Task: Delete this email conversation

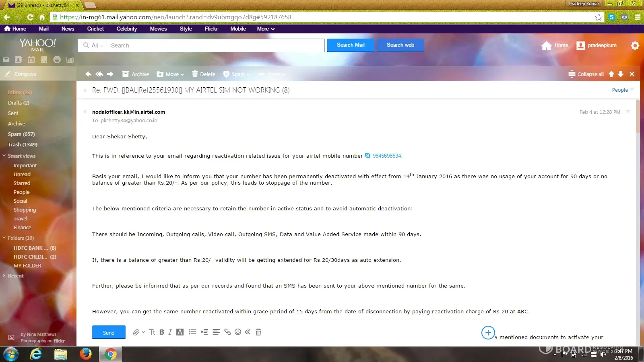Action: click(204, 74)
